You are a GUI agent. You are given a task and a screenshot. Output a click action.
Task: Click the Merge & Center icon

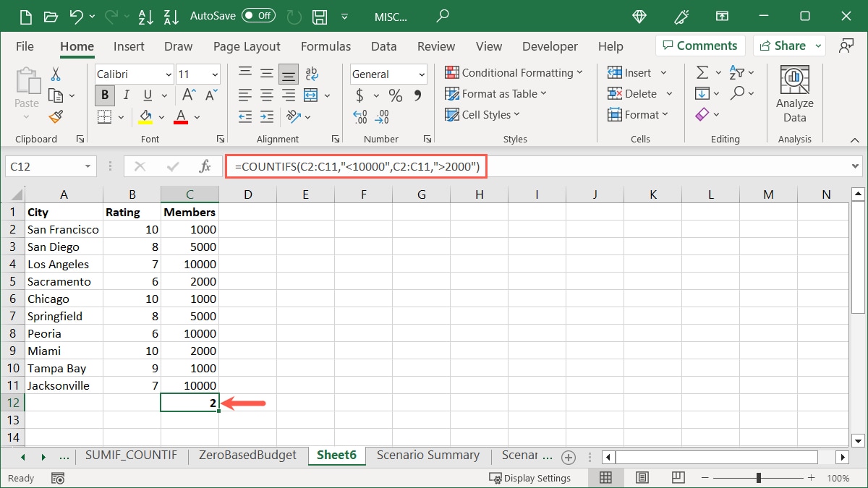point(309,95)
